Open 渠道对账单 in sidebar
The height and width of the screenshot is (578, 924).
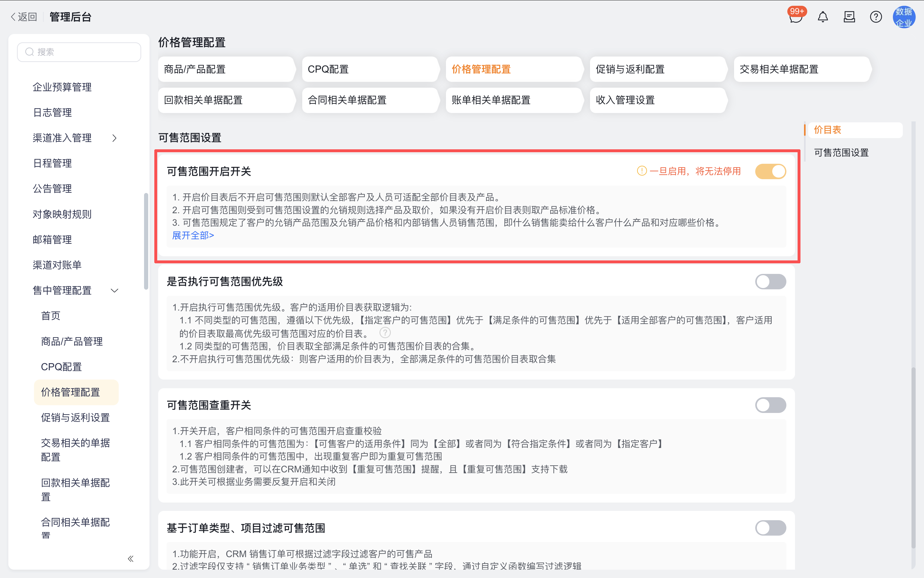[x=57, y=265]
